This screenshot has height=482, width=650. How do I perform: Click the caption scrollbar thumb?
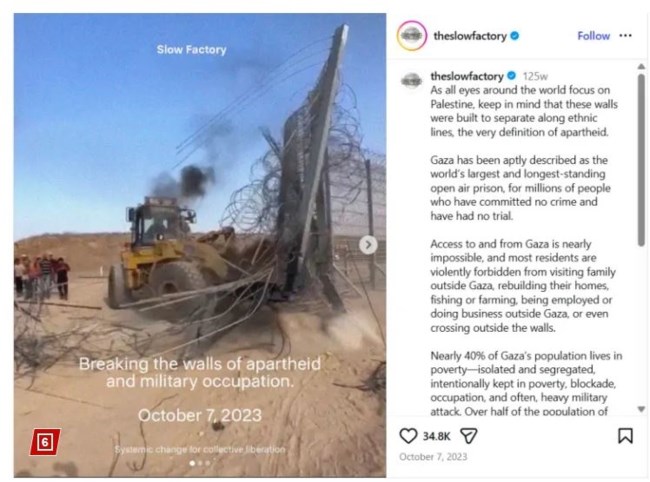click(641, 160)
